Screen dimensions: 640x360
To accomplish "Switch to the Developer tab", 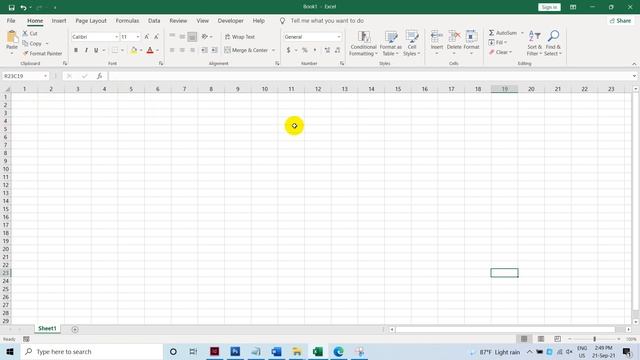I will click(230, 21).
